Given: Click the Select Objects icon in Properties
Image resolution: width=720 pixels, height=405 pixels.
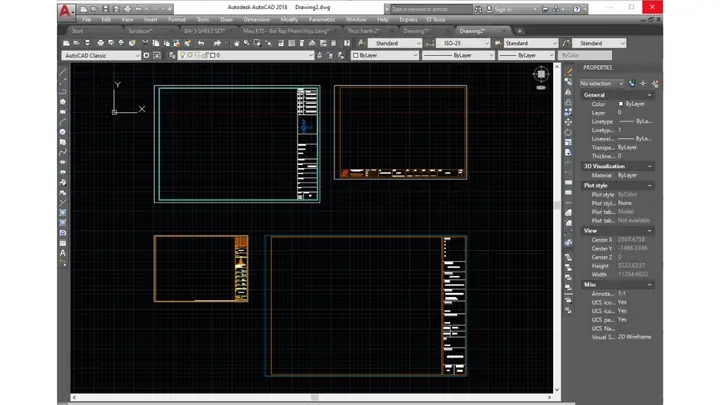Looking at the screenshot, I should tap(643, 84).
